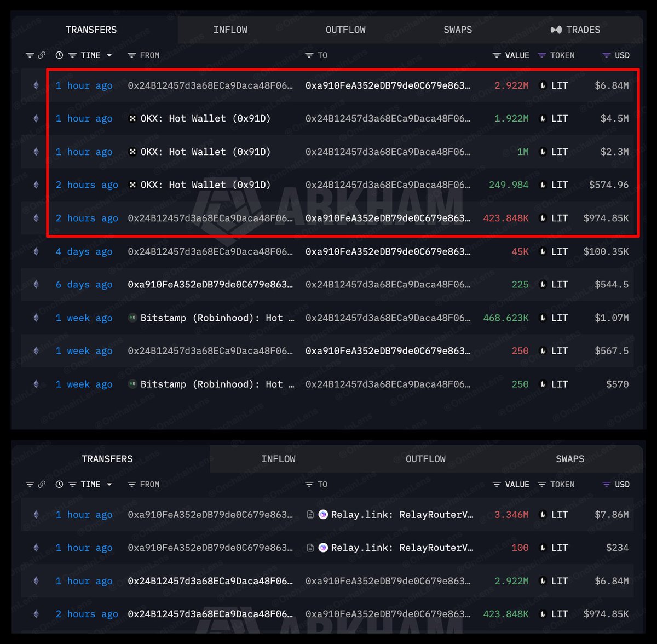Click the '6 days ago' timestamp link
The height and width of the screenshot is (644, 657).
84,285
